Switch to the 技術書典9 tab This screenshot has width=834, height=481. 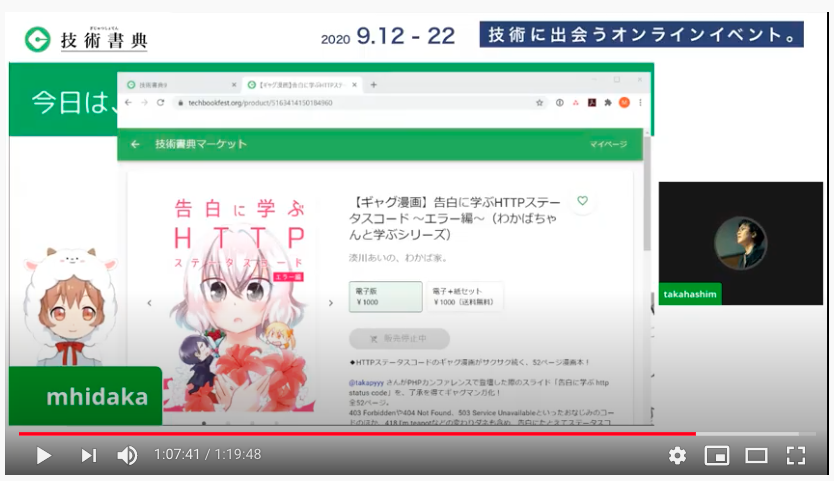coord(181,85)
